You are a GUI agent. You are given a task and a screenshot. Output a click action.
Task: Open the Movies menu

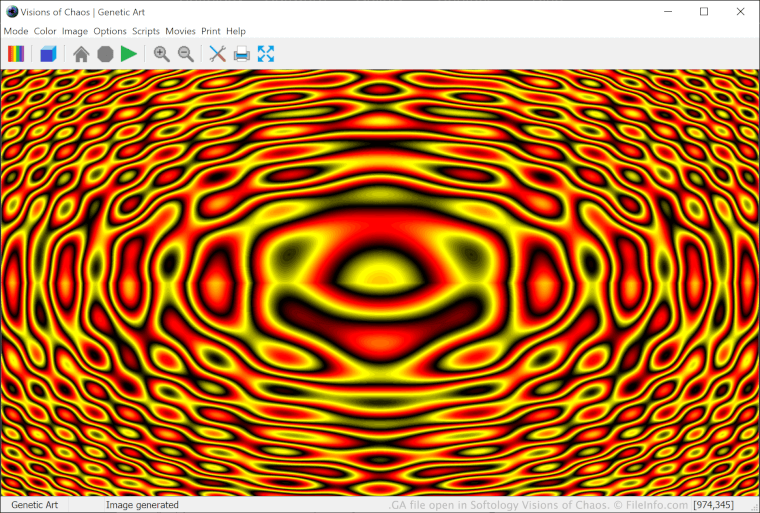coord(180,31)
